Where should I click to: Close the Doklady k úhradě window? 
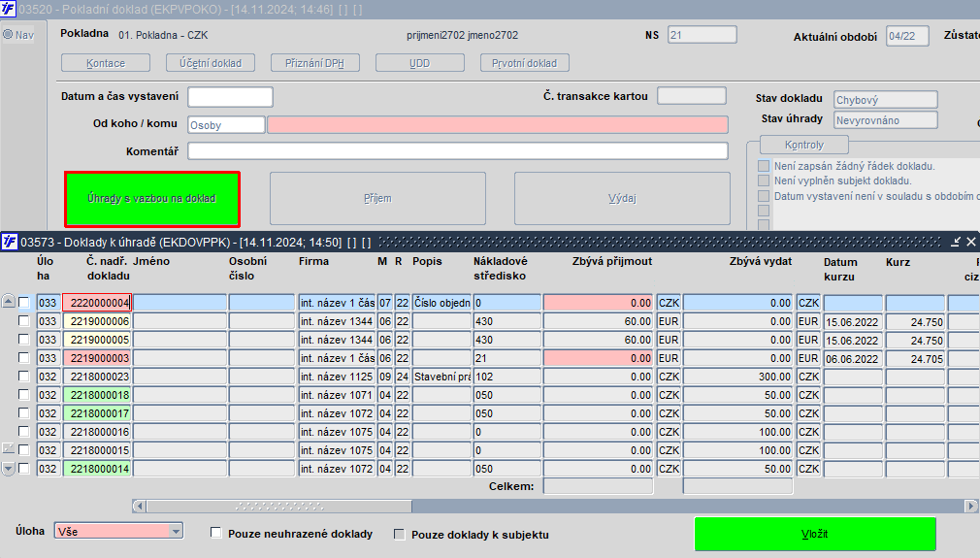coord(971,242)
